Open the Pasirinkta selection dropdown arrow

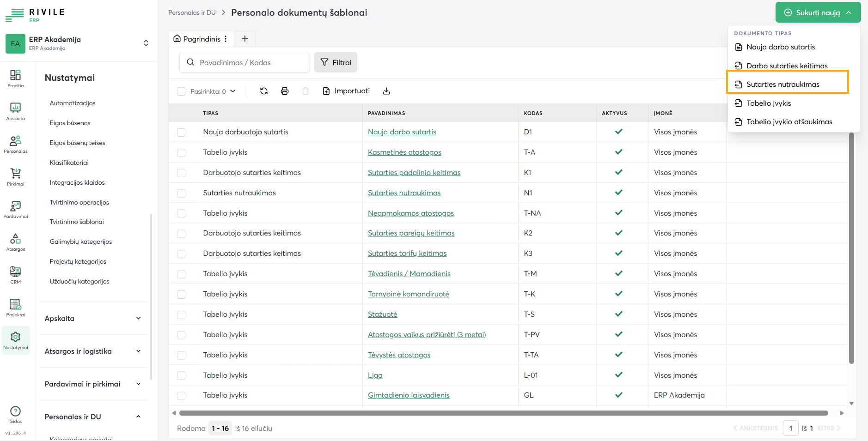(x=233, y=91)
